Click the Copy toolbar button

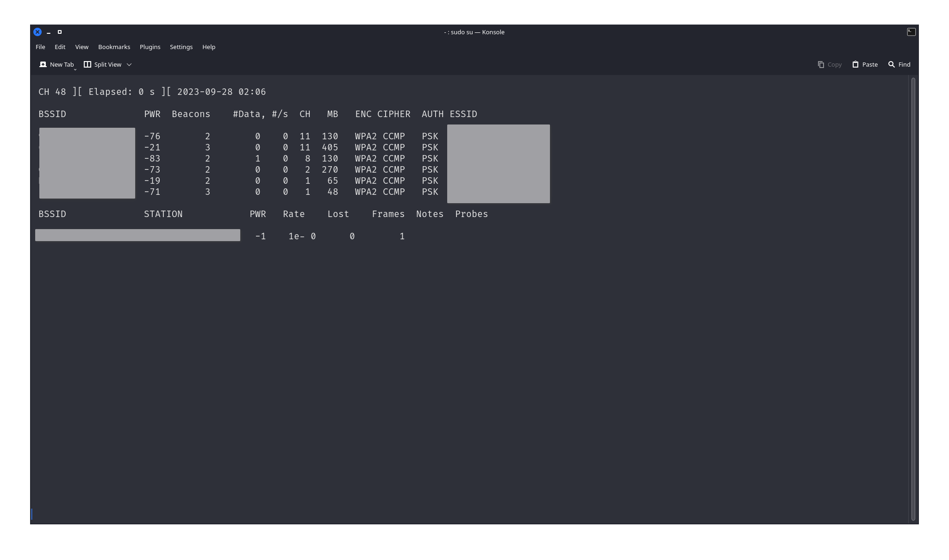point(830,64)
